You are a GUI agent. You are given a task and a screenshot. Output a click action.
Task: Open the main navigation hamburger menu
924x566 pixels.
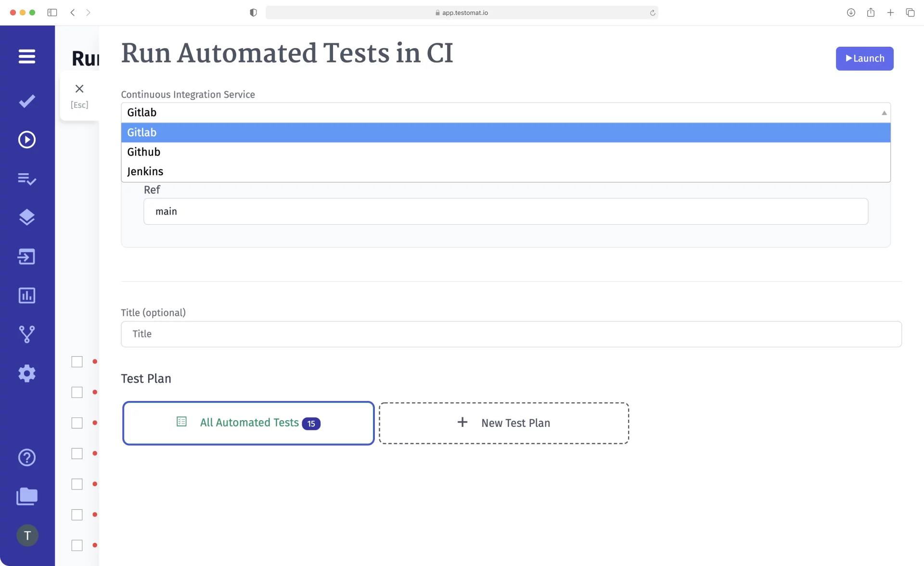[x=27, y=56]
